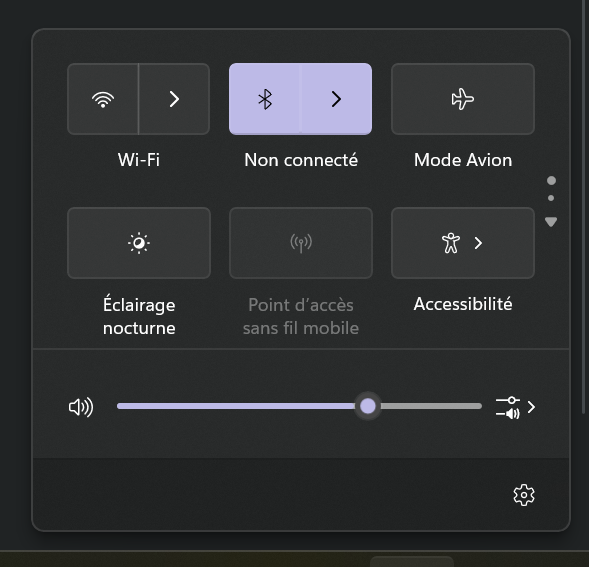This screenshot has width=589, height=567.
Task: Click the volume slider thumb
Action: coord(368,406)
